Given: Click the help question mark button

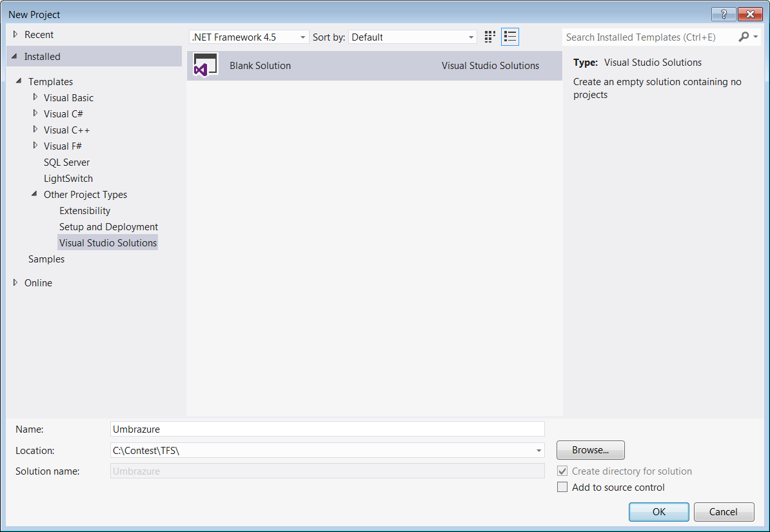Looking at the screenshot, I should click(724, 14).
